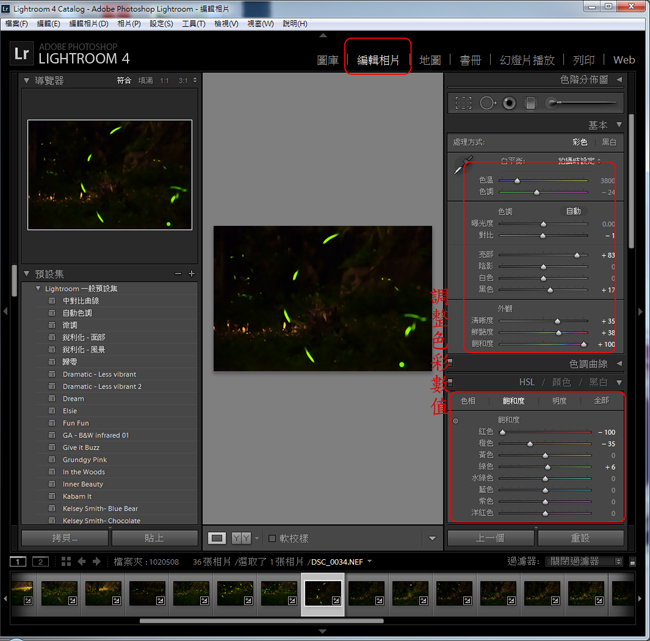Hide the left panel with edge arrow
Viewport: 650px width, 641px height.
click(5, 311)
